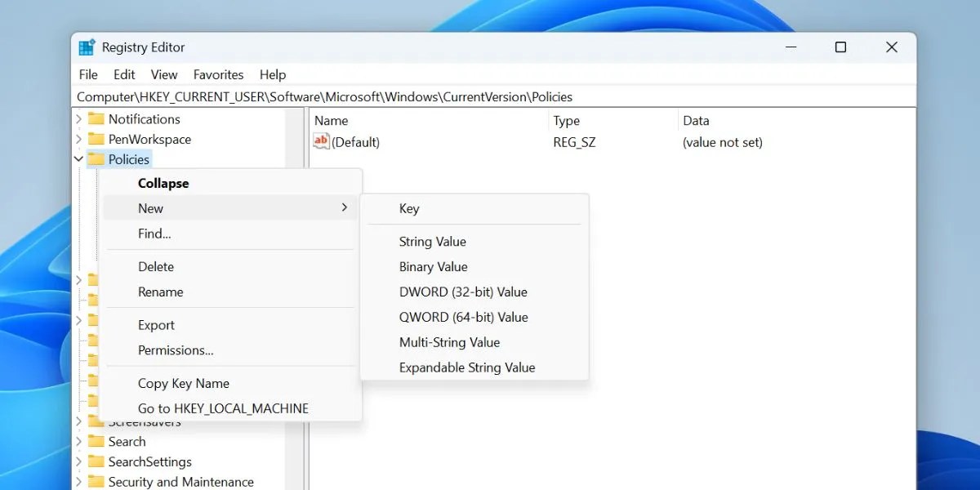Choose Go to HKEY_LOCAL_MACHINE

pyautogui.click(x=222, y=408)
